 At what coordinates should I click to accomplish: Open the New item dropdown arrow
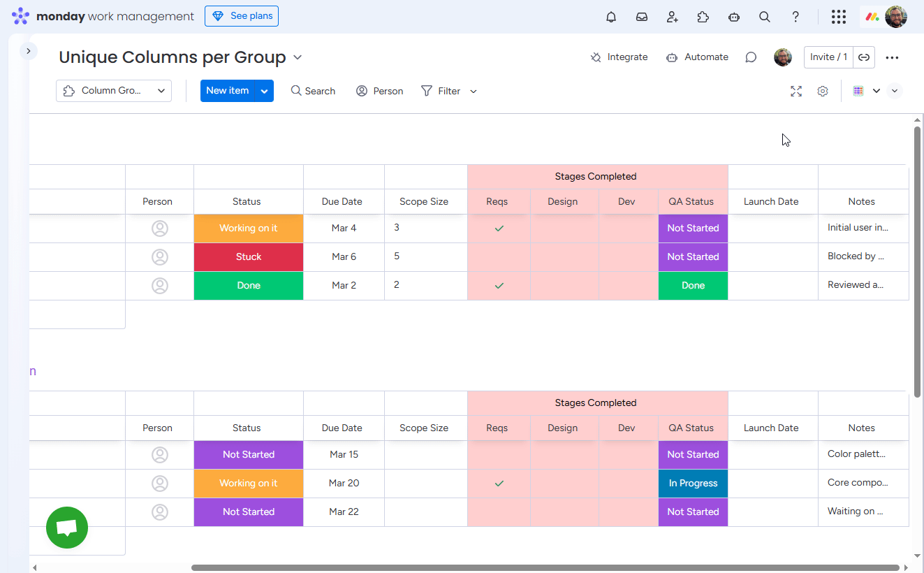pyautogui.click(x=264, y=91)
